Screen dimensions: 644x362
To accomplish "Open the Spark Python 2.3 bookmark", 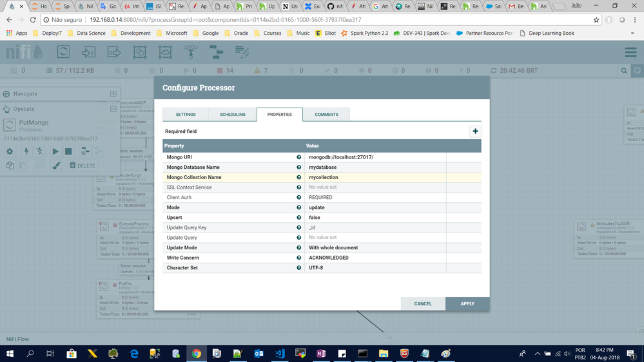I will [x=364, y=33].
